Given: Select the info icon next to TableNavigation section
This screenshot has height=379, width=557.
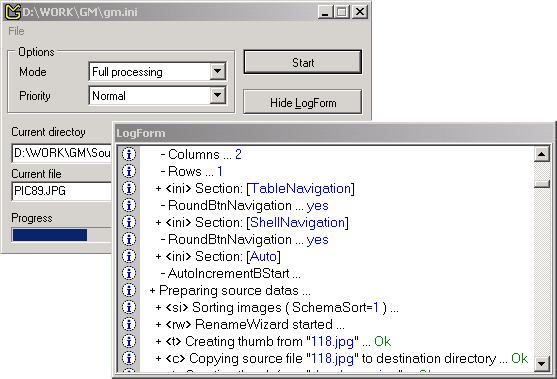Looking at the screenshot, I should tap(129, 188).
